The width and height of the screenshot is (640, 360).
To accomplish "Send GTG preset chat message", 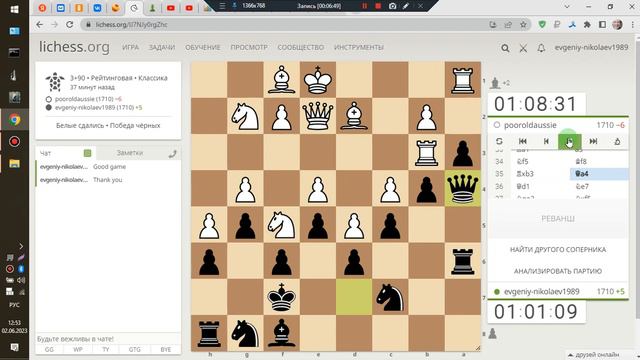I will (x=134, y=349).
